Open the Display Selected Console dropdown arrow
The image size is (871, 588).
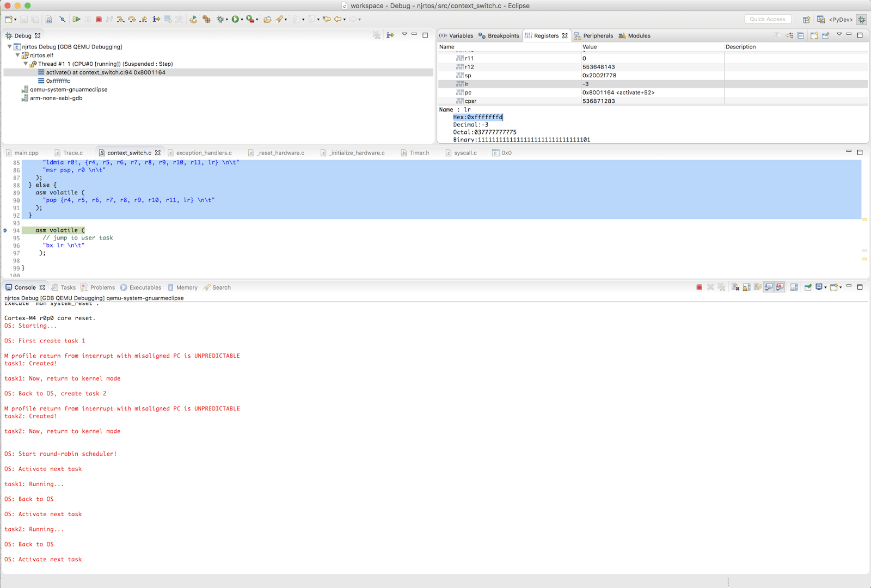pyautogui.click(x=825, y=287)
